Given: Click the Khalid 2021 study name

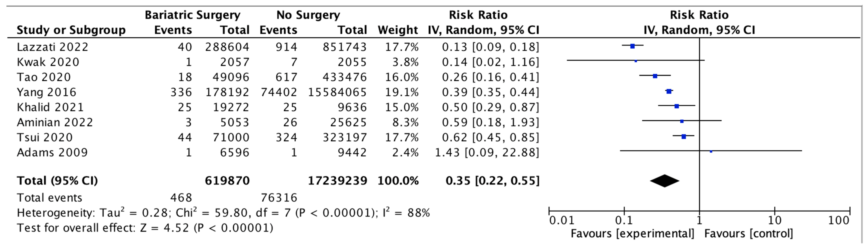Looking at the screenshot, I should 50,107.
